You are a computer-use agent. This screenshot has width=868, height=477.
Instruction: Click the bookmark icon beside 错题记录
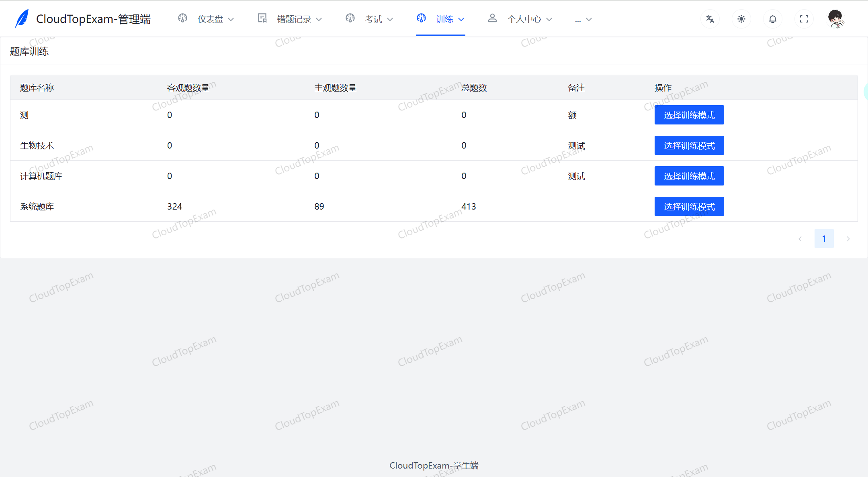tap(262, 18)
